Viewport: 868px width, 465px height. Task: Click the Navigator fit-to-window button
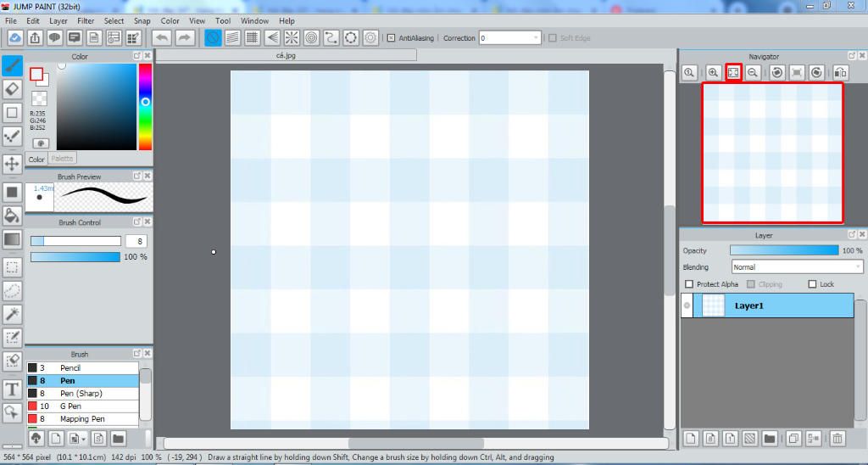(733, 73)
